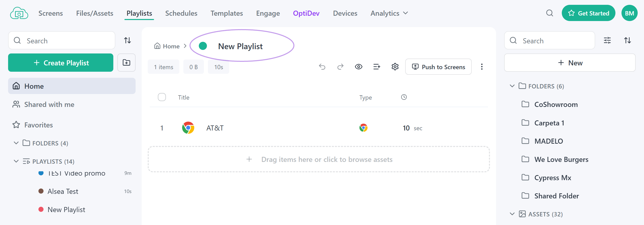
Task: Open the OptiDev tab
Action: point(306,13)
